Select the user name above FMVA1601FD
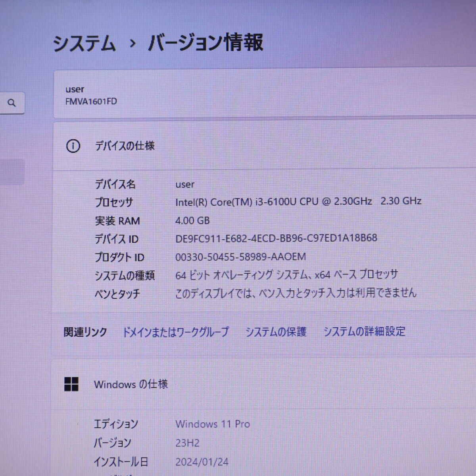Viewport: 476px width, 476px height. 75,89
